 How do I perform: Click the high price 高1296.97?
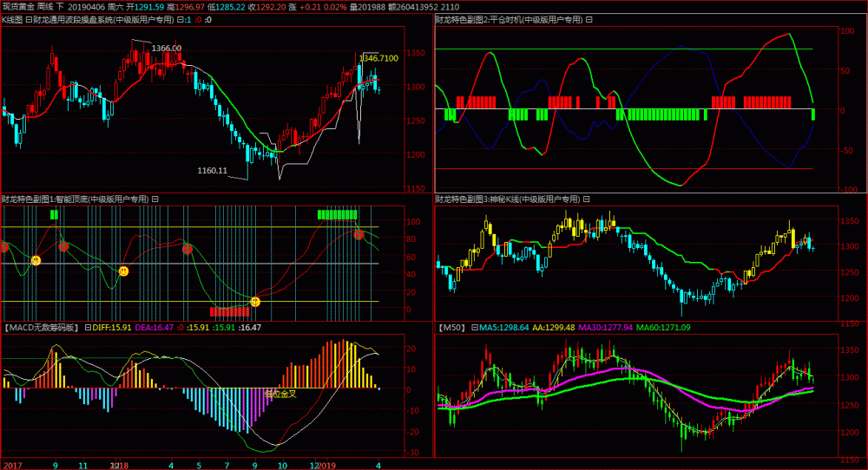(186, 7)
